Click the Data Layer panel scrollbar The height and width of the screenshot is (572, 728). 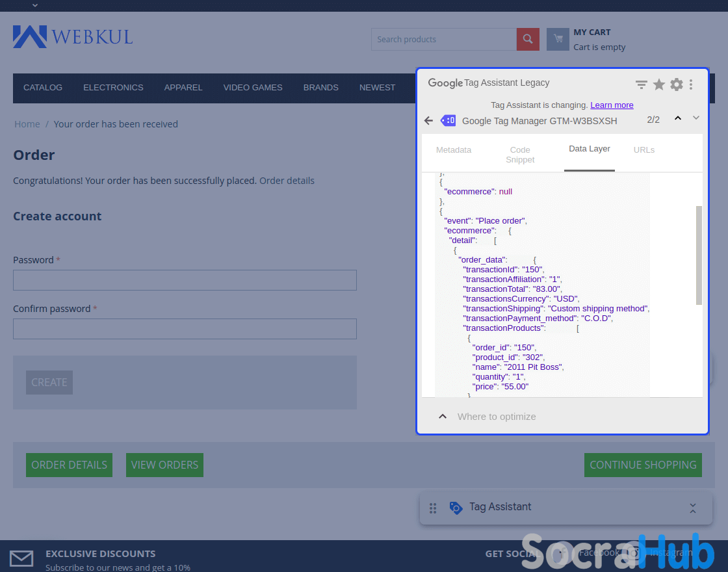tap(699, 255)
